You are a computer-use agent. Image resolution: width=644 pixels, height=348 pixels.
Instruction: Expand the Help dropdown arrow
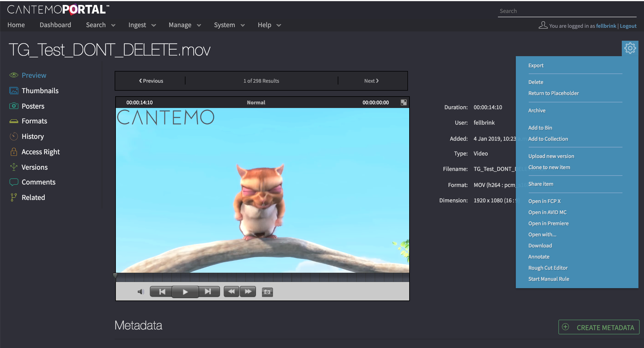click(279, 25)
